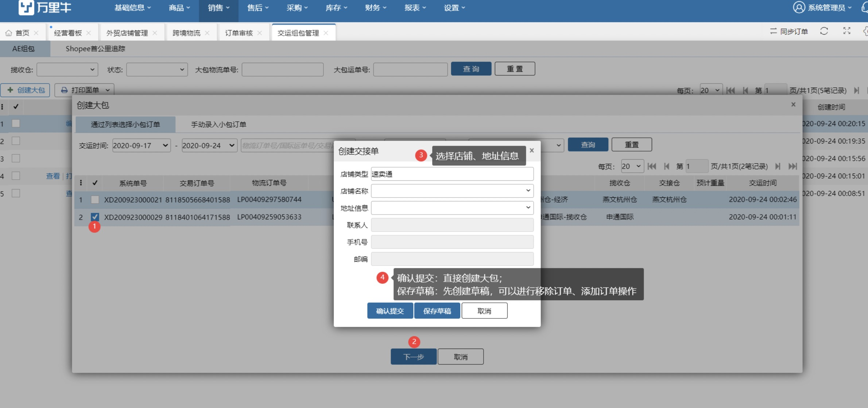Check order XD200923000021 checkbox
The height and width of the screenshot is (408, 868).
pos(95,200)
